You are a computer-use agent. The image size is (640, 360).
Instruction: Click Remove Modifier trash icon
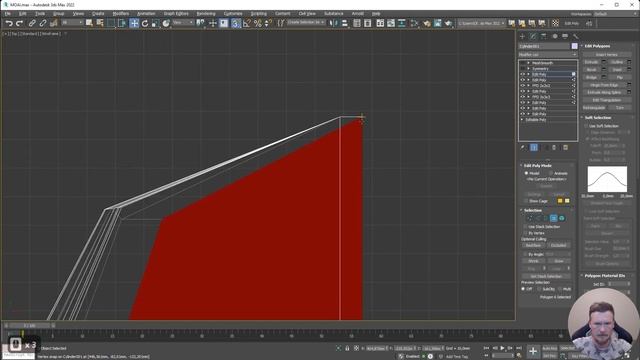click(x=554, y=147)
